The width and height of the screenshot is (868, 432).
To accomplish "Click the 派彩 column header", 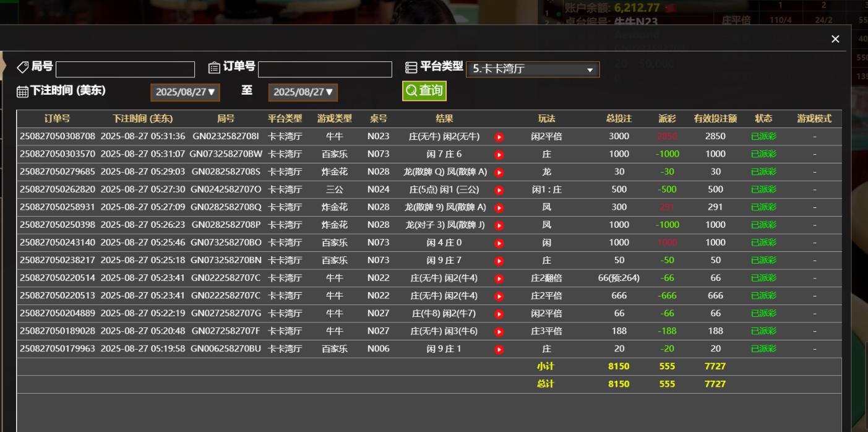I will pos(667,119).
